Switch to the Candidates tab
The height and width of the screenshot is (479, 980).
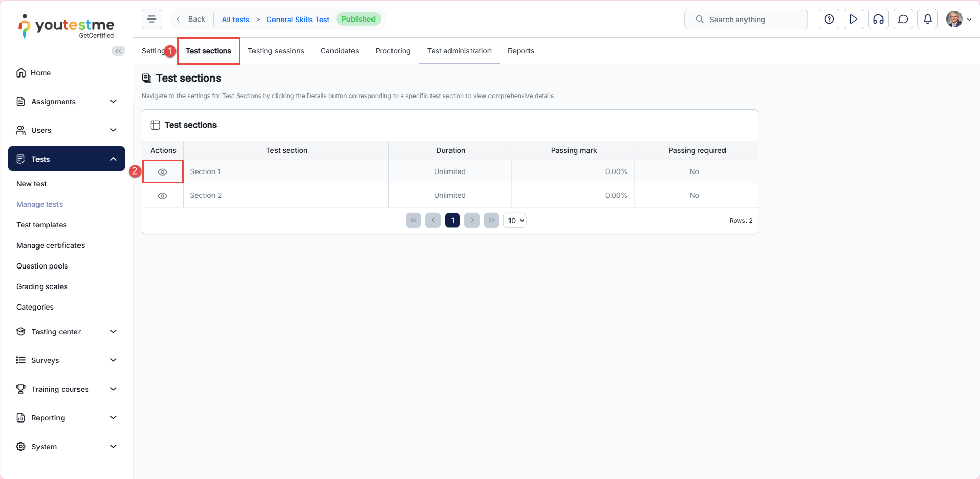coord(339,51)
